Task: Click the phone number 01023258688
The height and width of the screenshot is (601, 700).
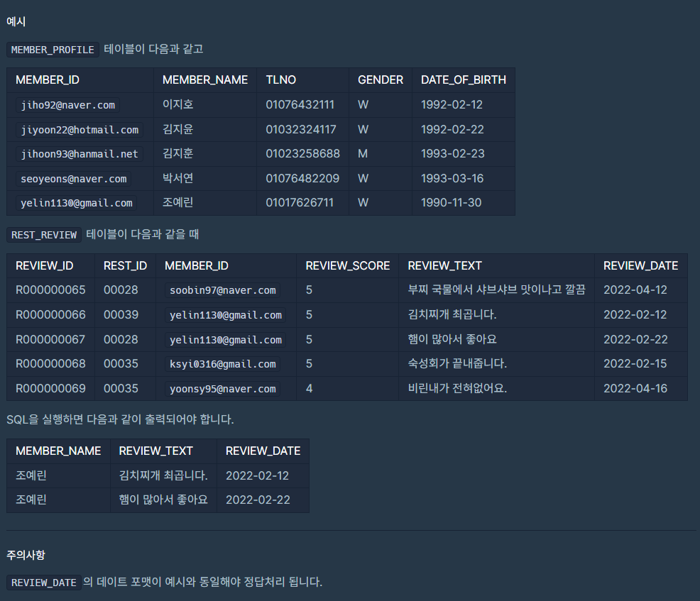Action: click(302, 153)
